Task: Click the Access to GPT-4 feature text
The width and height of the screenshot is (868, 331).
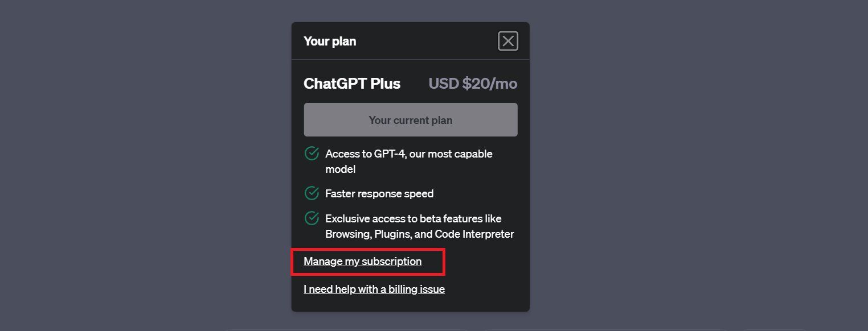Action: (409, 162)
